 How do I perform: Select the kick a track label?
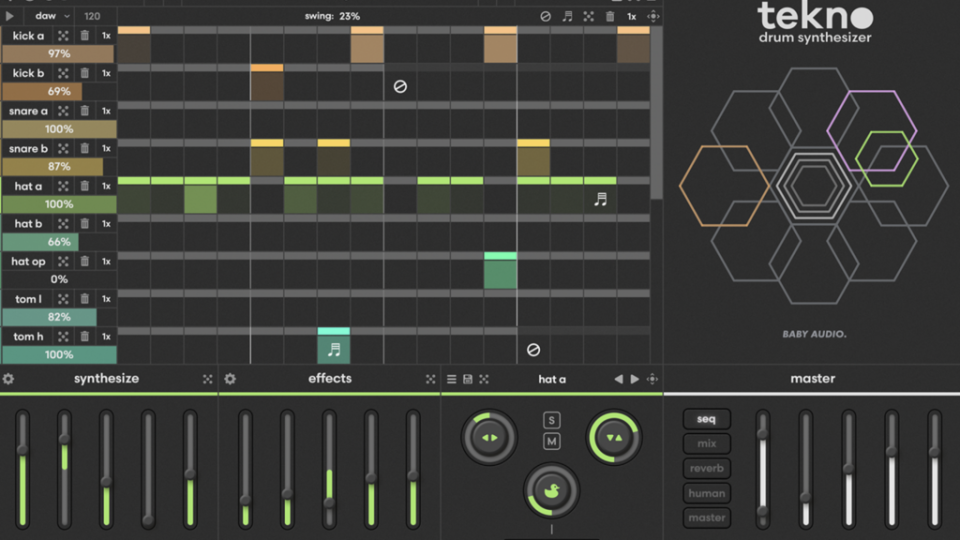click(x=28, y=36)
